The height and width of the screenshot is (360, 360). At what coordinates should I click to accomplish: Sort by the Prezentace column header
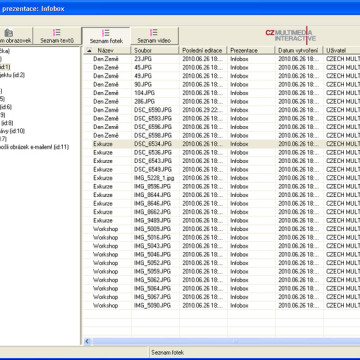(251, 50)
